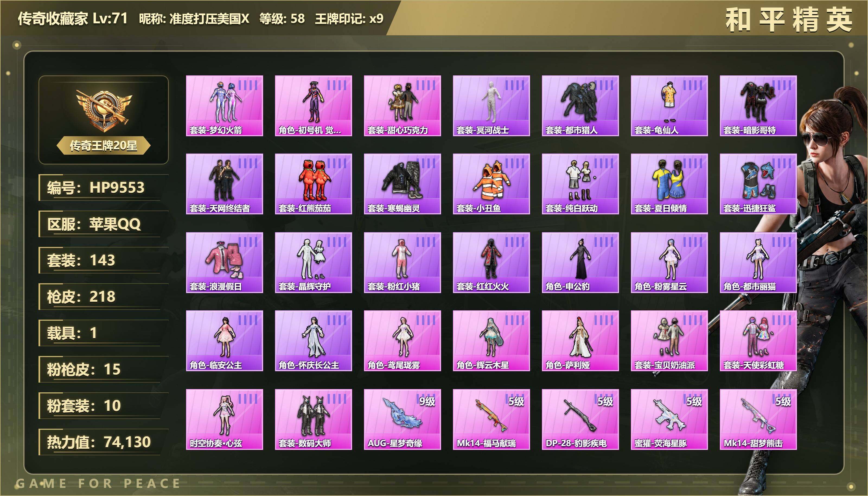Select the 蜜獾-荧海星豚 gun skin card
The width and height of the screenshot is (868, 496).
(x=669, y=419)
